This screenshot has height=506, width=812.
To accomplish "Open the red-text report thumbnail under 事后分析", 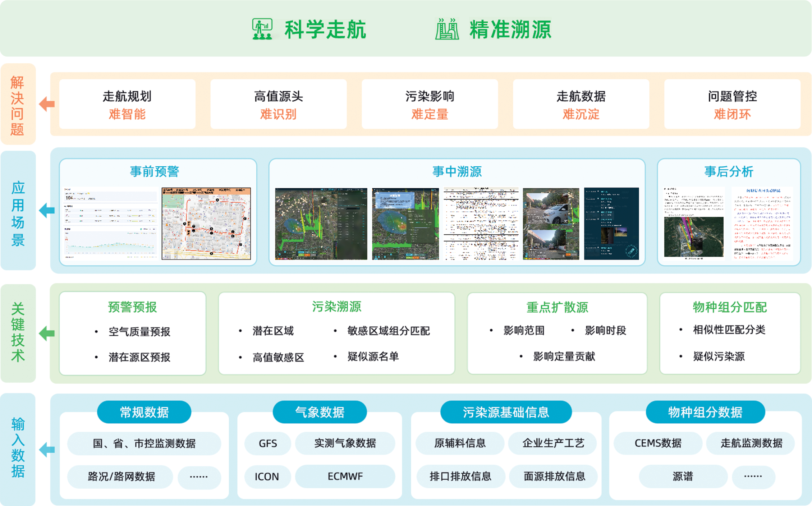I will point(763,223).
